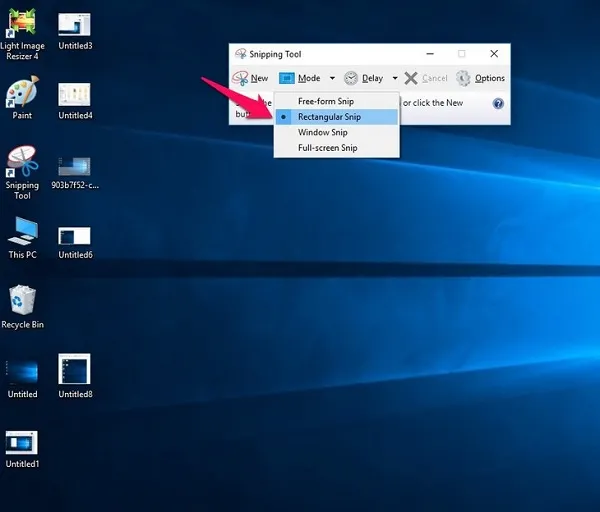Viewport: 600px width, 512px height.
Task: Open Options with the gear icon
Action: coord(463,78)
